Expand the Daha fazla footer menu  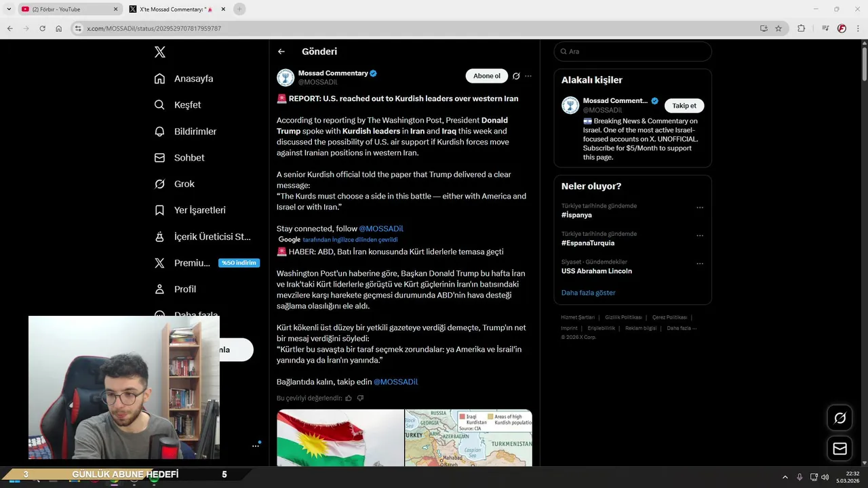pyautogui.click(x=682, y=328)
